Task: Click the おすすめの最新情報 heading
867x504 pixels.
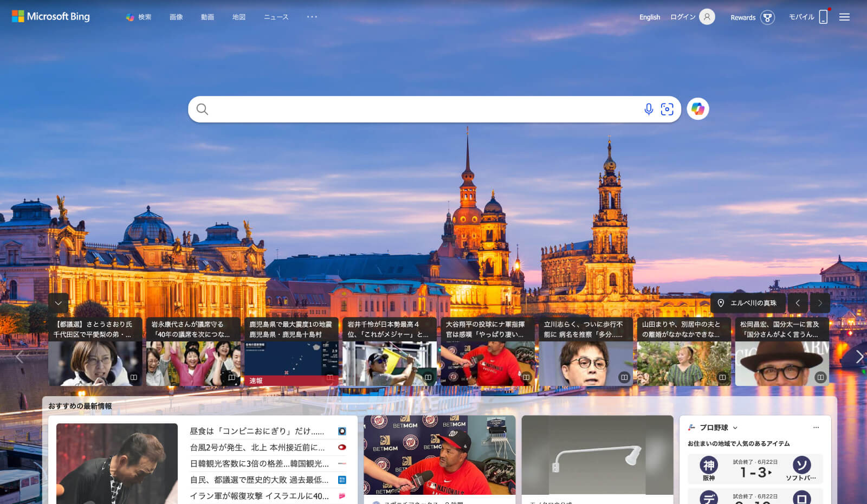Action: pos(80,406)
